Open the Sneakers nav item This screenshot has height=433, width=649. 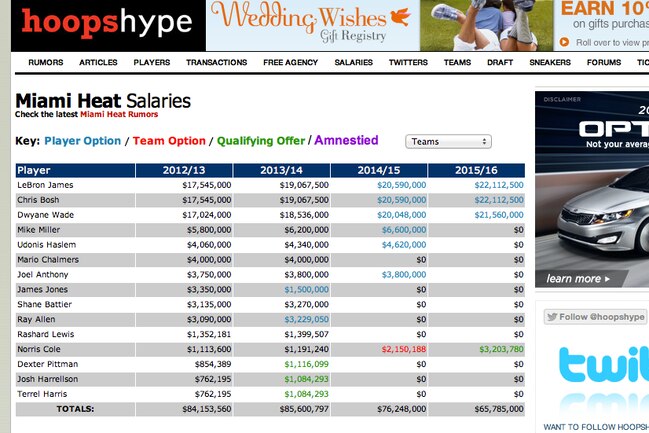[x=550, y=63]
